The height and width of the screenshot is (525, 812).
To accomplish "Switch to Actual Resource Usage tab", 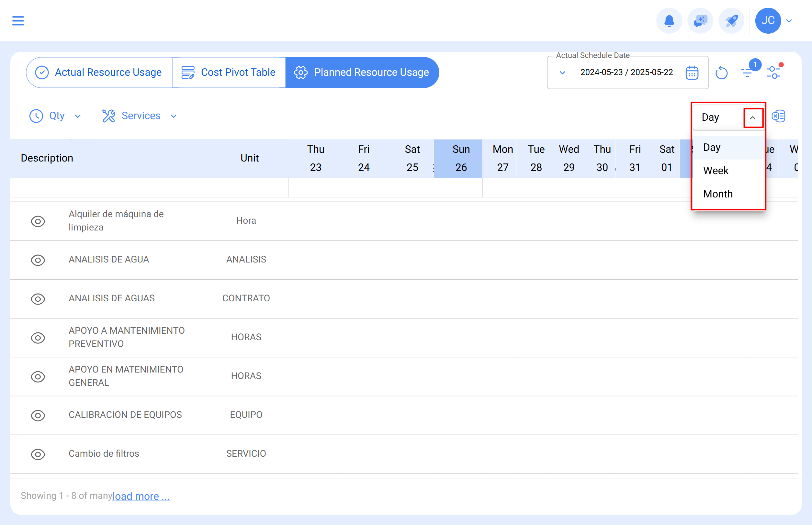I will (x=99, y=72).
